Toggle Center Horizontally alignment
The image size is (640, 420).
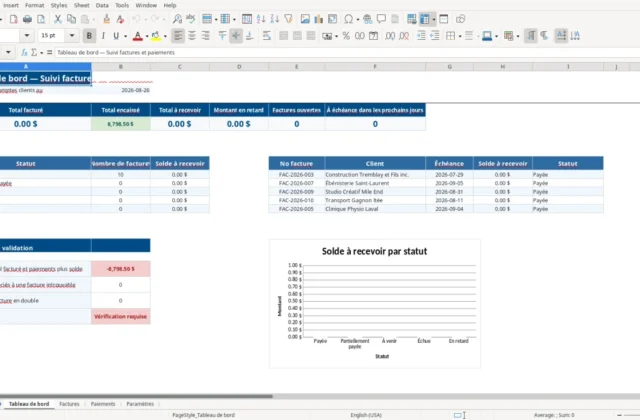click(191, 36)
